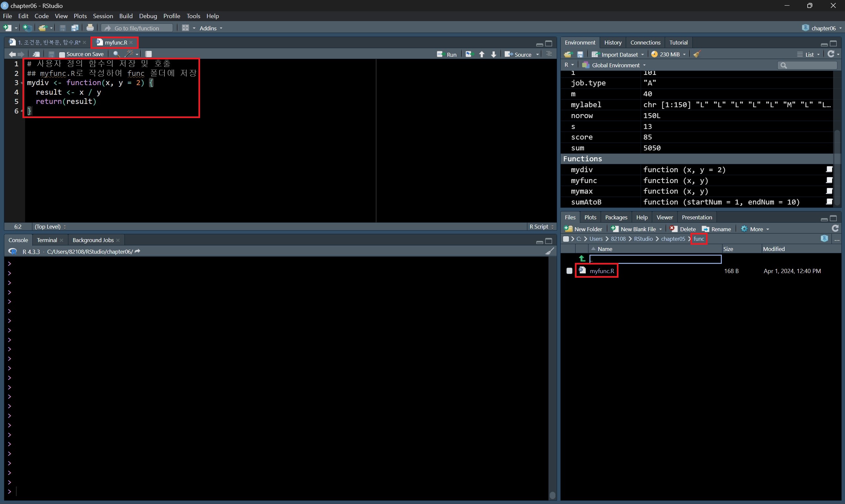Check the myfunc.R file checkbox
845x504 pixels.
[569, 271]
